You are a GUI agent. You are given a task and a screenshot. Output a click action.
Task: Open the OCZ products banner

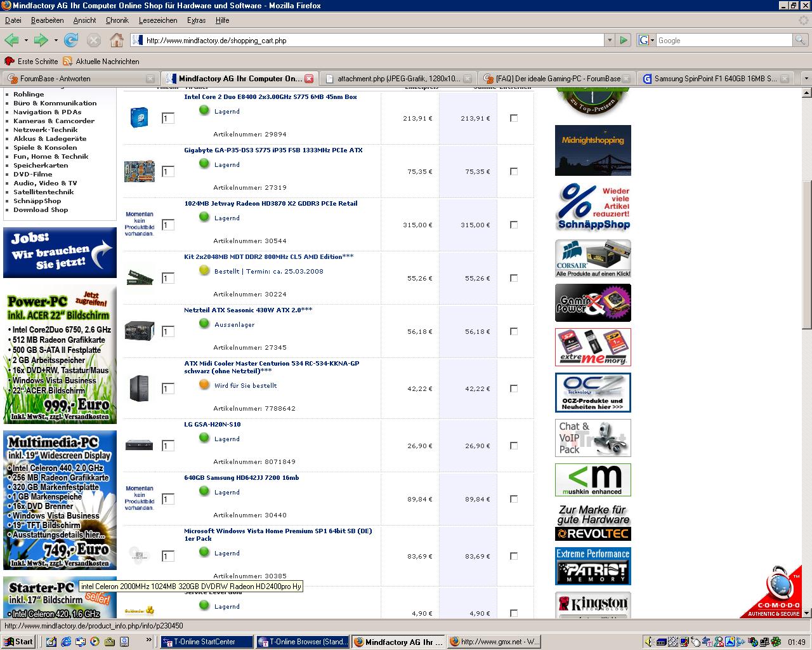click(x=593, y=392)
